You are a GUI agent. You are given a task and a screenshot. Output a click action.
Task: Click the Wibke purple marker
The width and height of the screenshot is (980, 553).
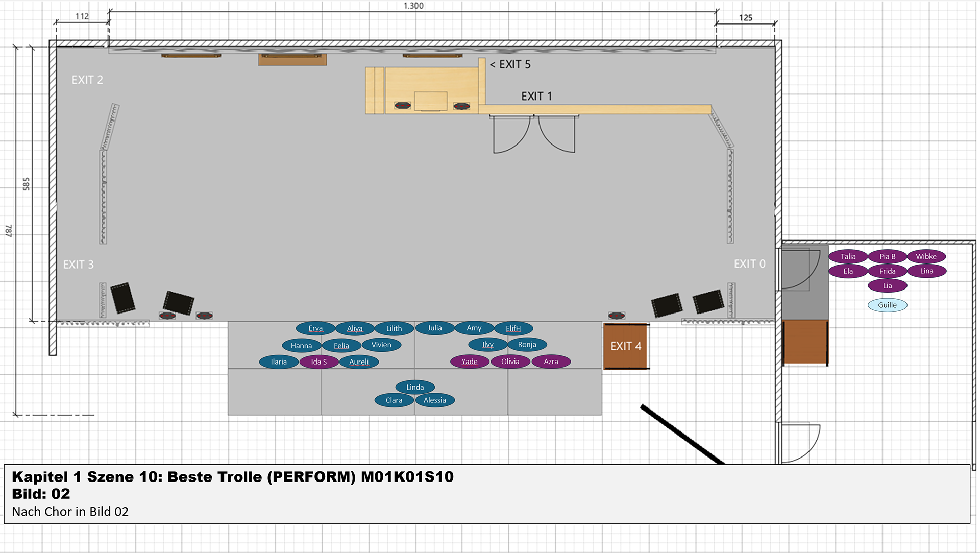tap(926, 256)
